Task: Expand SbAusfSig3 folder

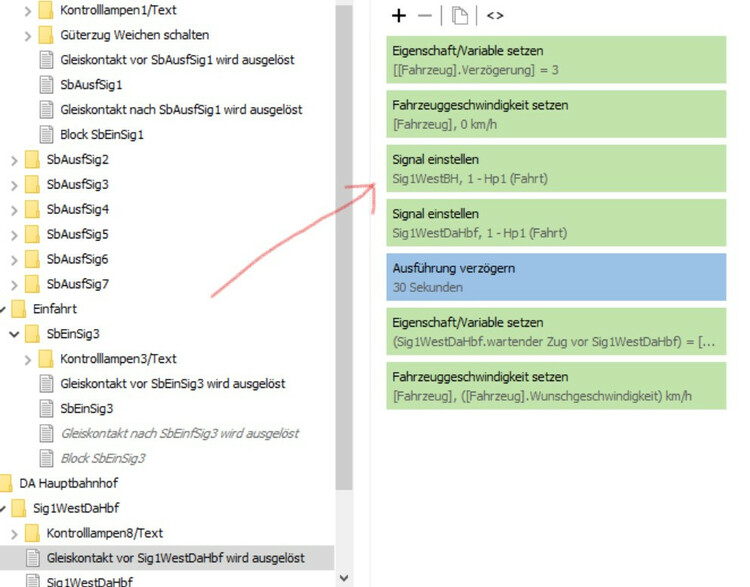Action: pos(14,185)
